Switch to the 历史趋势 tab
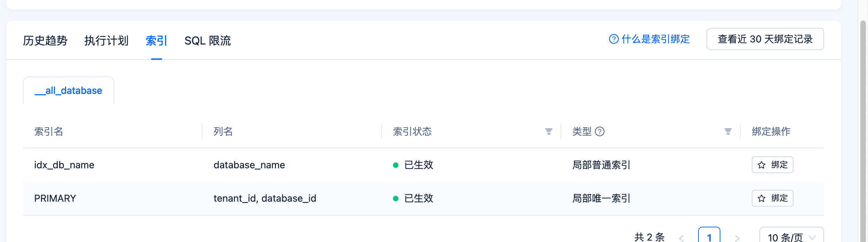This screenshot has height=242, width=868. coord(45,41)
